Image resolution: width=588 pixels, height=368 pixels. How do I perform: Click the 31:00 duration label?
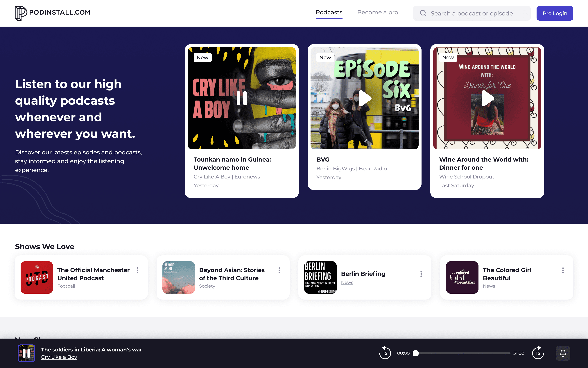point(519,353)
